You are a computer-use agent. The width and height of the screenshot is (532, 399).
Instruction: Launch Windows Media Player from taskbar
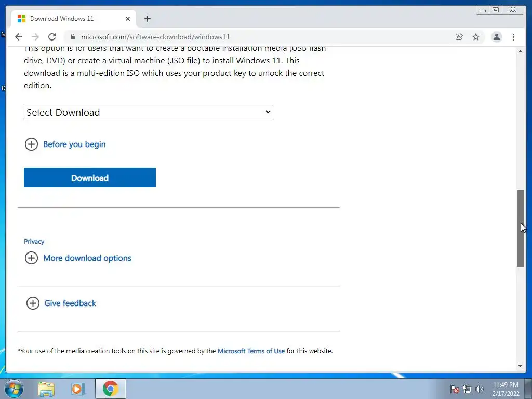77,389
